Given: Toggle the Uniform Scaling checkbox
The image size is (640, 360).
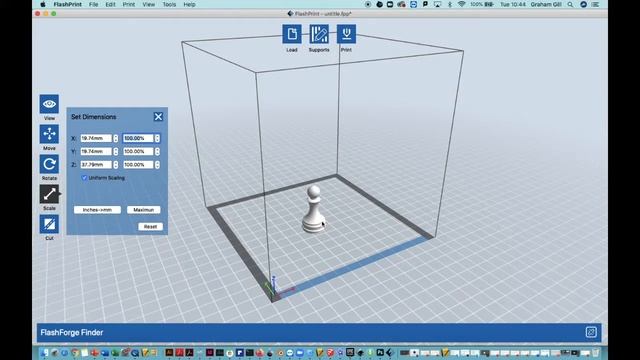Looking at the screenshot, I should click(x=84, y=178).
